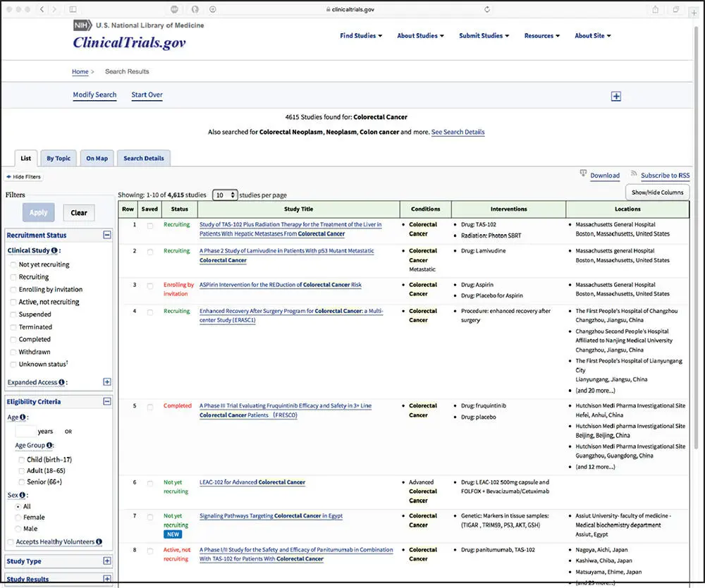This screenshot has height=588, width=705.
Task: Click Accepts Healthy Volunteers info icon
Action: pos(99,541)
